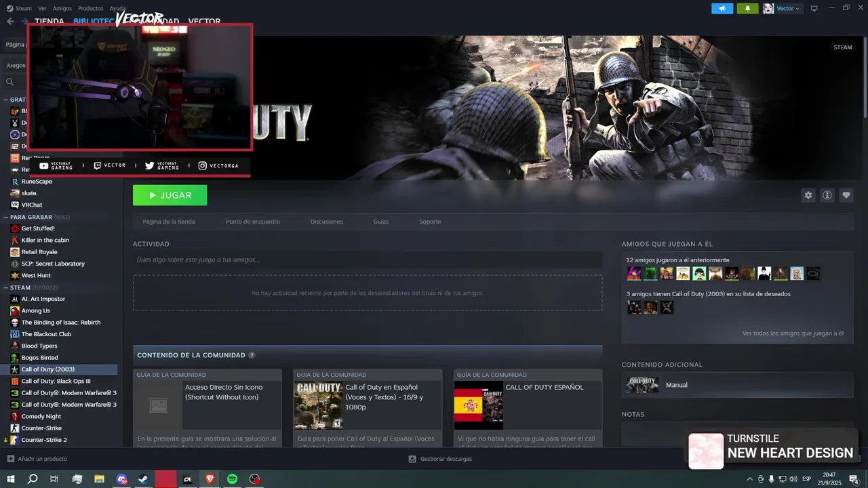Open Discord from the taskbar
The height and width of the screenshot is (488, 868).
coord(121,479)
